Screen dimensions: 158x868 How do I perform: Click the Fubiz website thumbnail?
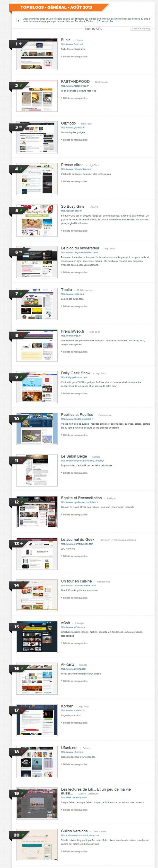pyautogui.click(x=37, y=54)
